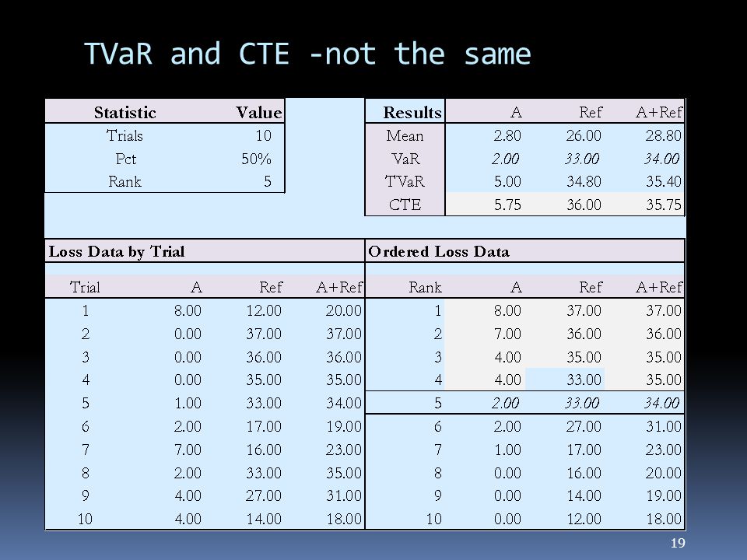Click TVaR value 5.00 for A
This screenshot has width=747, height=560.
507,181
